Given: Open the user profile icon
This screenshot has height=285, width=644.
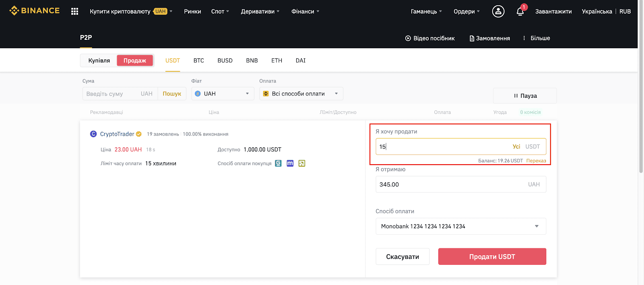Looking at the screenshot, I should [x=498, y=11].
